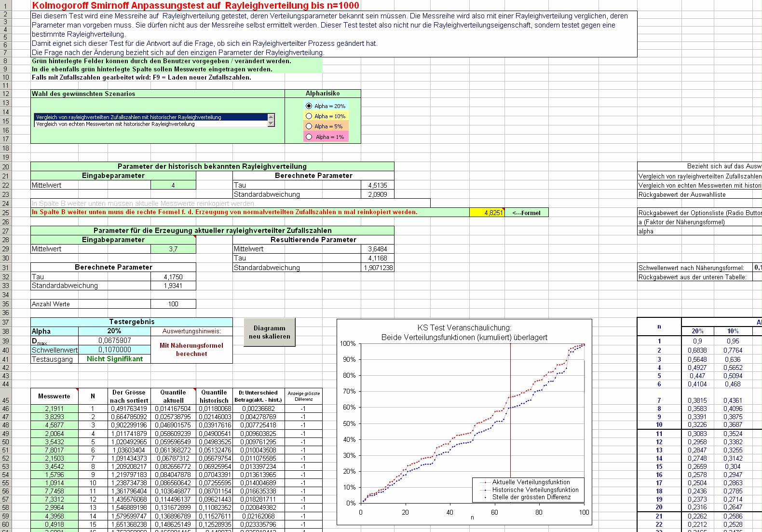This screenshot has width=762, height=532.
Task: Click the scenario list scroll-up arrow
Action: tap(271, 117)
